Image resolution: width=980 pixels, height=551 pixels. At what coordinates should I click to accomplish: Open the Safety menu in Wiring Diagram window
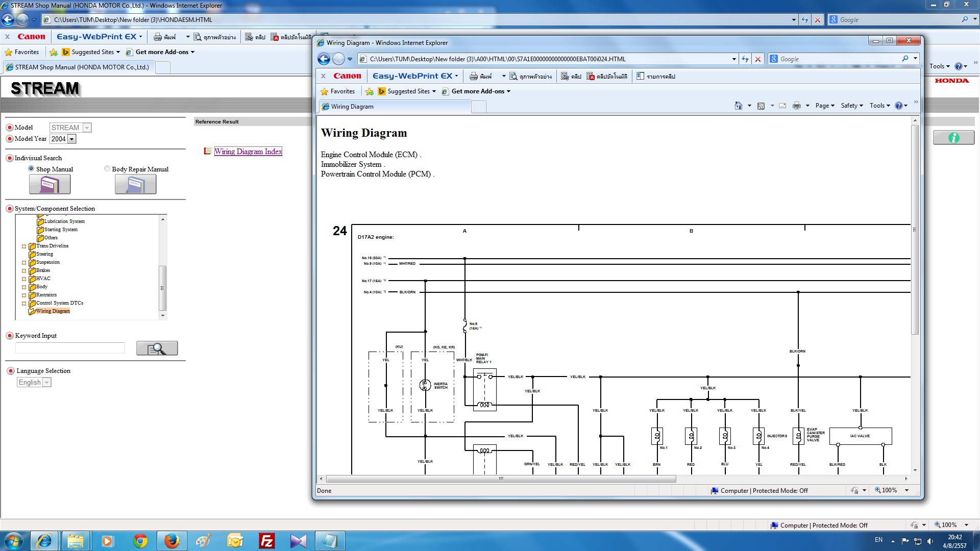point(852,106)
